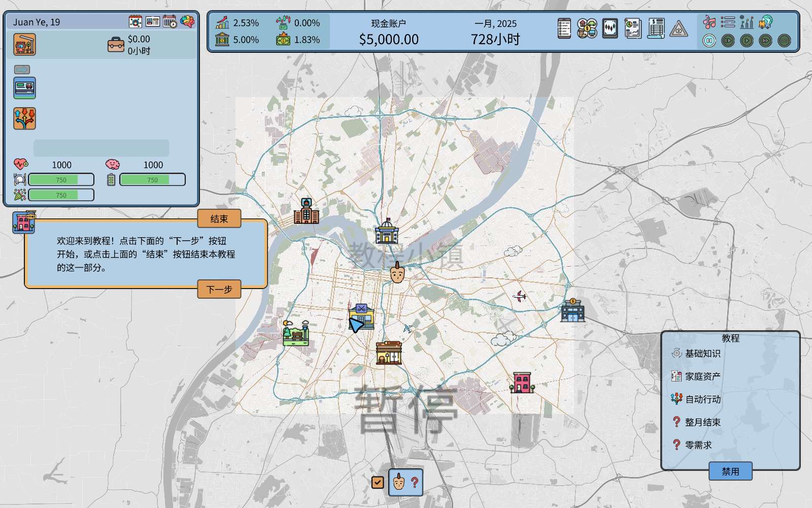
Task: Select the hospital building on the map
Action: point(306,211)
